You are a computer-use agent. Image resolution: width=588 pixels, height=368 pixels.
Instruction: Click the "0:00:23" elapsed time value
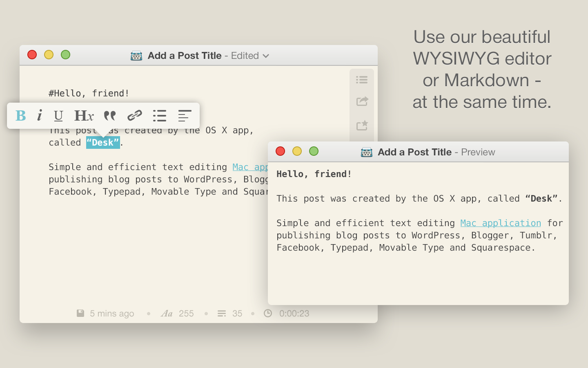(294, 314)
